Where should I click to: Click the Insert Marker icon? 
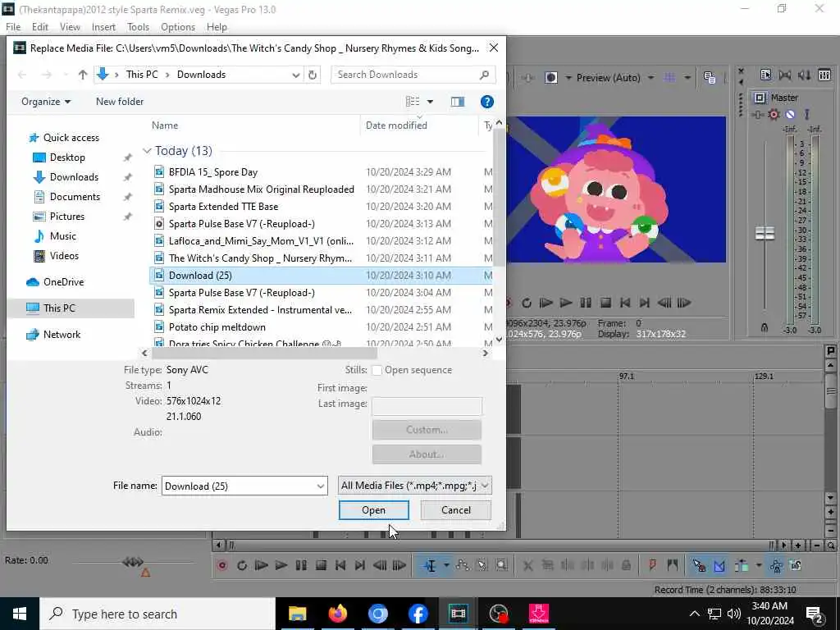(652, 565)
